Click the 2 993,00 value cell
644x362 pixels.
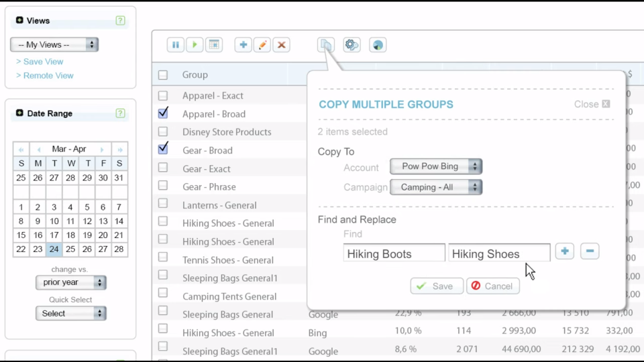coord(519,330)
